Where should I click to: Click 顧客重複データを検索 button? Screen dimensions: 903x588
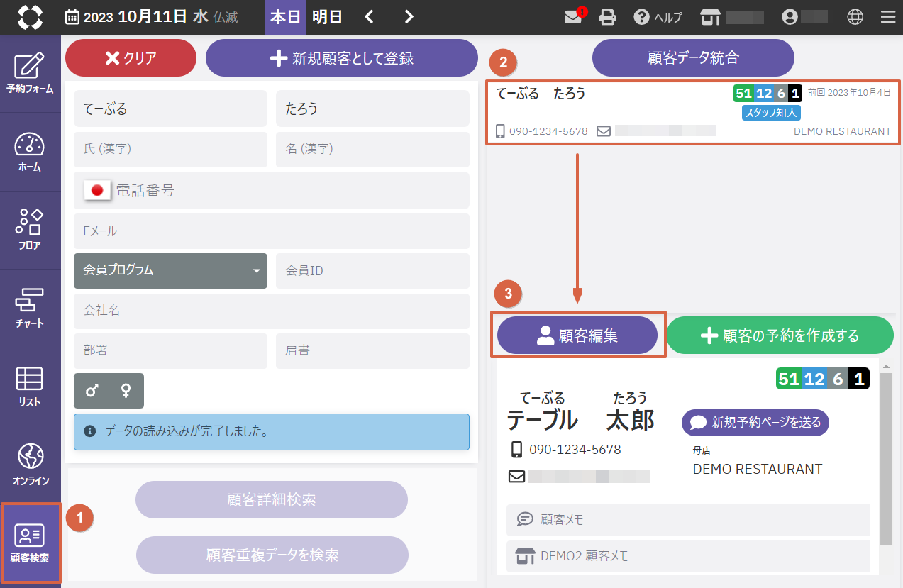[272, 555]
